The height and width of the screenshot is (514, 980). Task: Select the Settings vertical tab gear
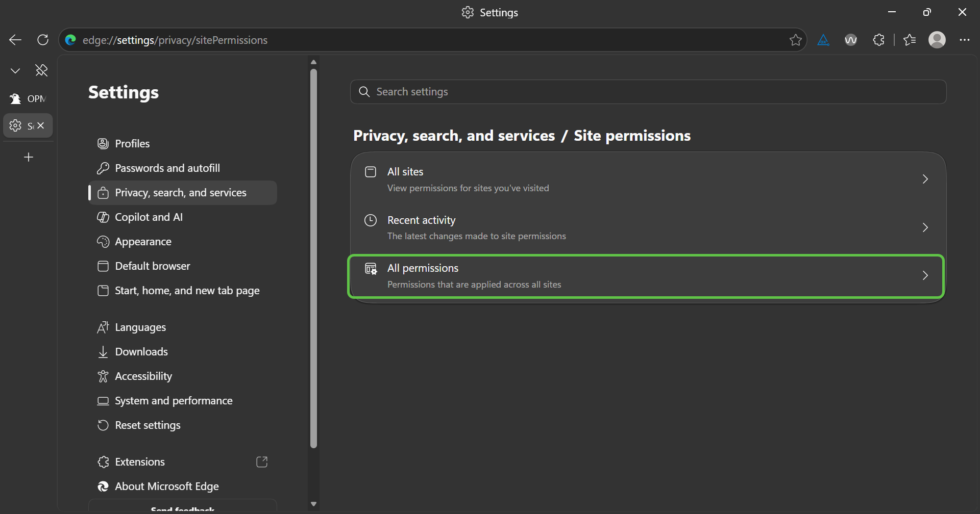pyautogui.click(x=15, y=125)
